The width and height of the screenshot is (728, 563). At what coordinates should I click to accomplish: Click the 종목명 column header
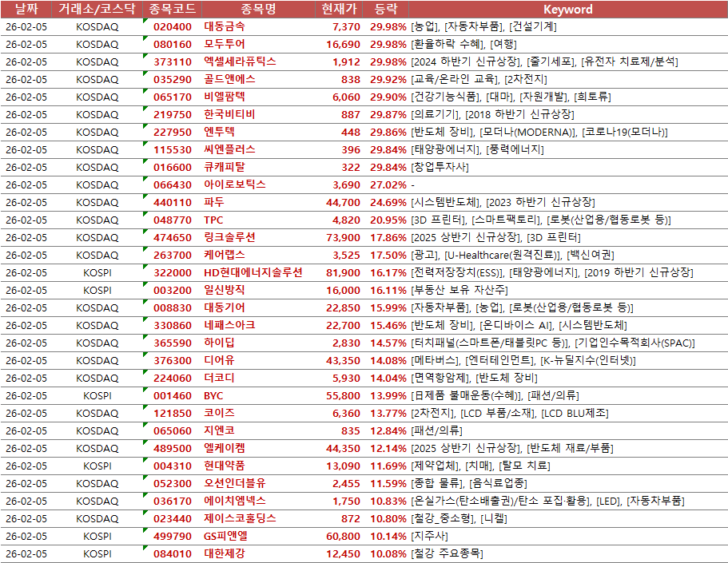point(258,9)
